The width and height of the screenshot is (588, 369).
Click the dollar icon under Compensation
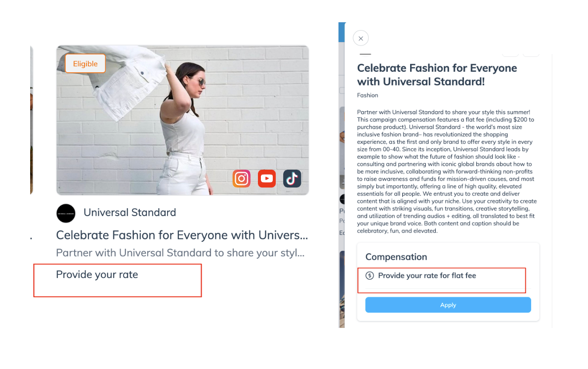pos(370,276)
